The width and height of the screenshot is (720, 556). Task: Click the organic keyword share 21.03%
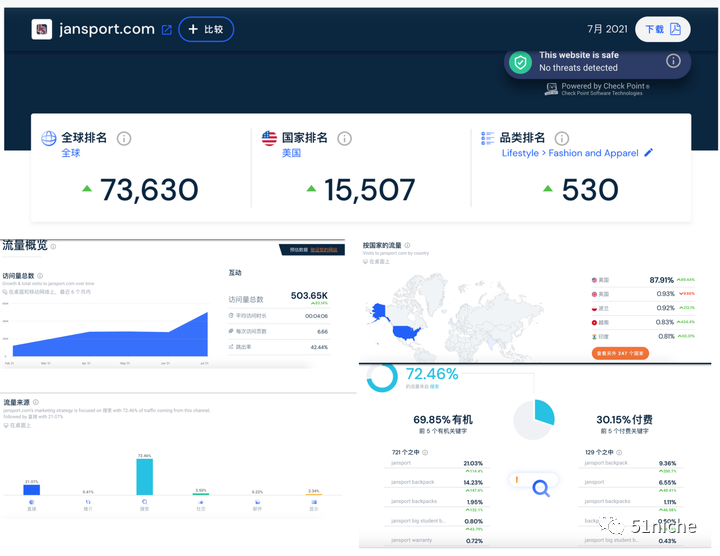pos(473,463)
